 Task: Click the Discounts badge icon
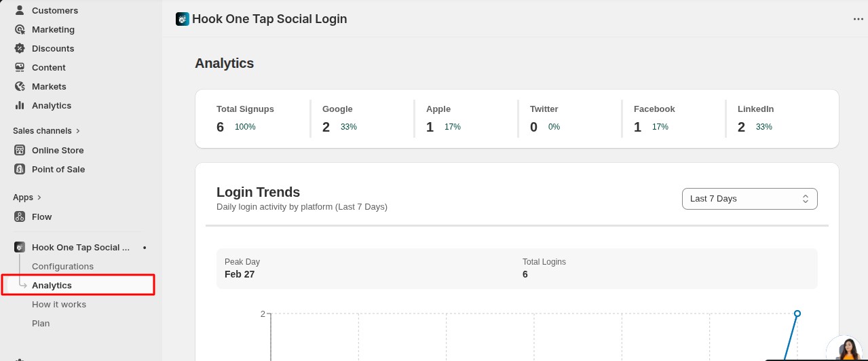[x=19, y=48]
